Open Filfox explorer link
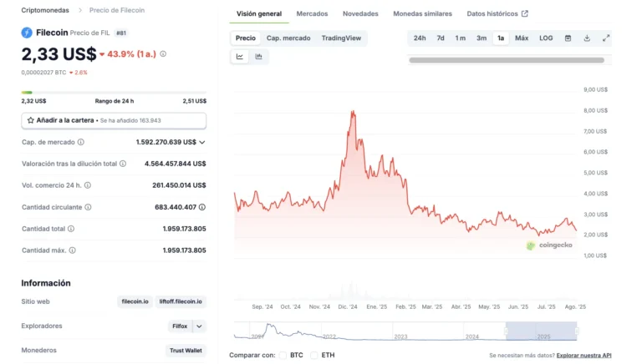This screenshot has width=642, height=364. pyautogui.click(x=180, y=326)
